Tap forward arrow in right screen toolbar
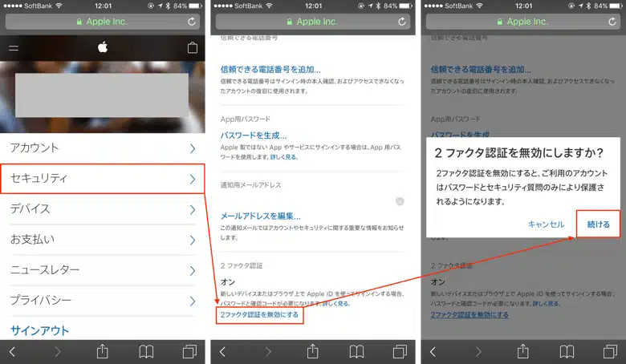 tap(478, 352)
